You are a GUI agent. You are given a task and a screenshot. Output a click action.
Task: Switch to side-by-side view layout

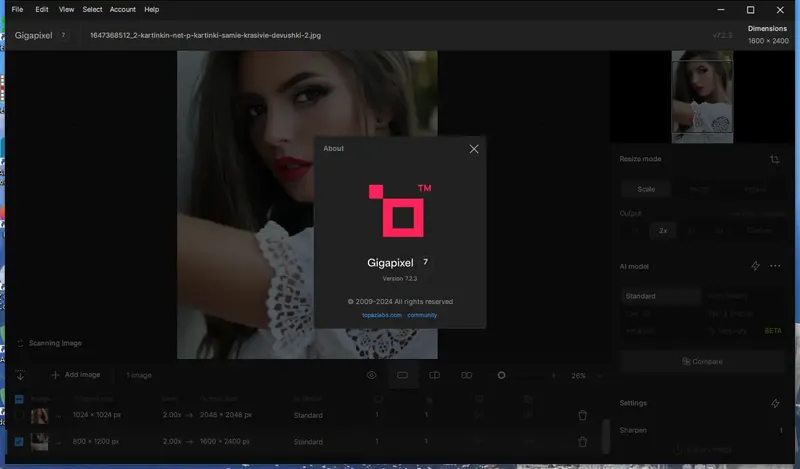point(466,375)
